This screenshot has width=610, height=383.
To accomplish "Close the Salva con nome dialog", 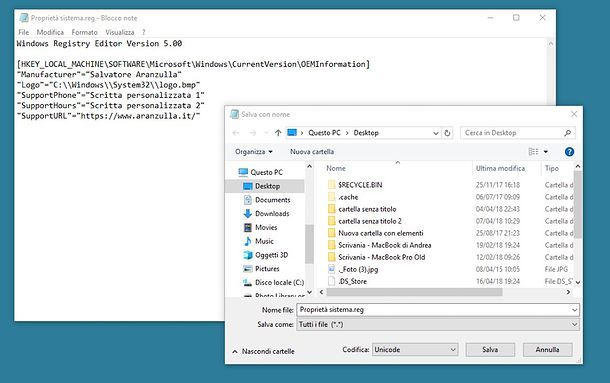I will coord(574,114).
